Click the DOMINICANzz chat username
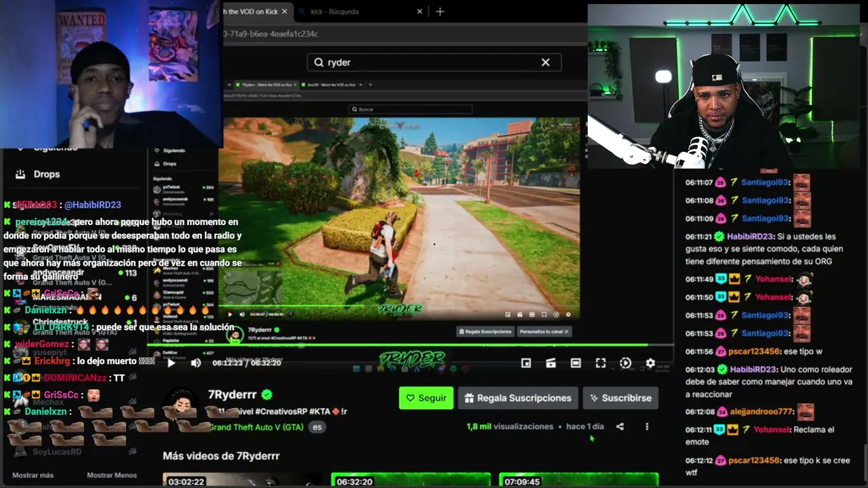 coord(76,378)
